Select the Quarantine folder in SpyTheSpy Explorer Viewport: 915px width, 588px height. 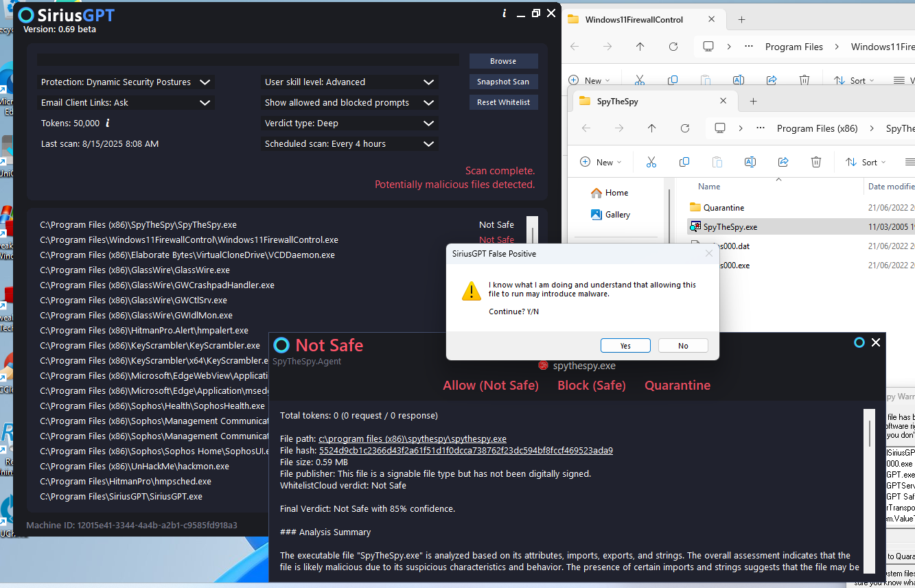(x=723, y=208)
